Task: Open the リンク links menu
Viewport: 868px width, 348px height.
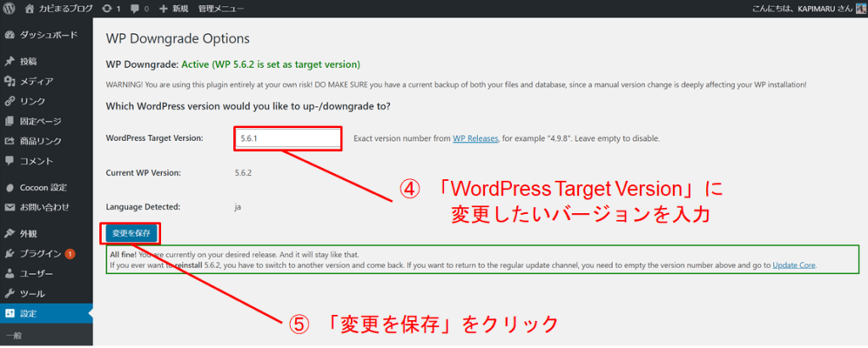Action: coord(33,101)
